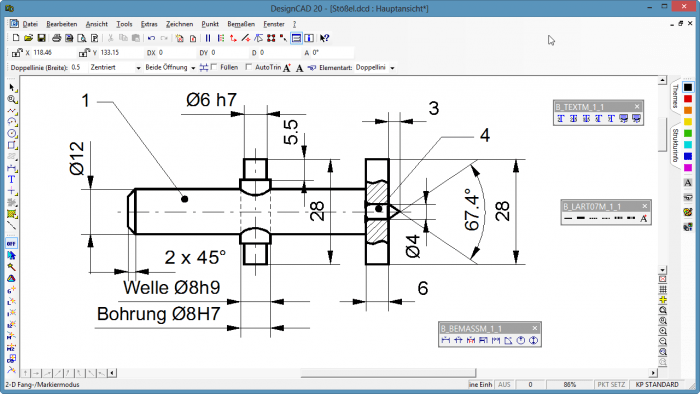Click the first dimension icon in B_BEMASSM_1_1 palette
The image size is (700, 394).
(x=446, y=340)
